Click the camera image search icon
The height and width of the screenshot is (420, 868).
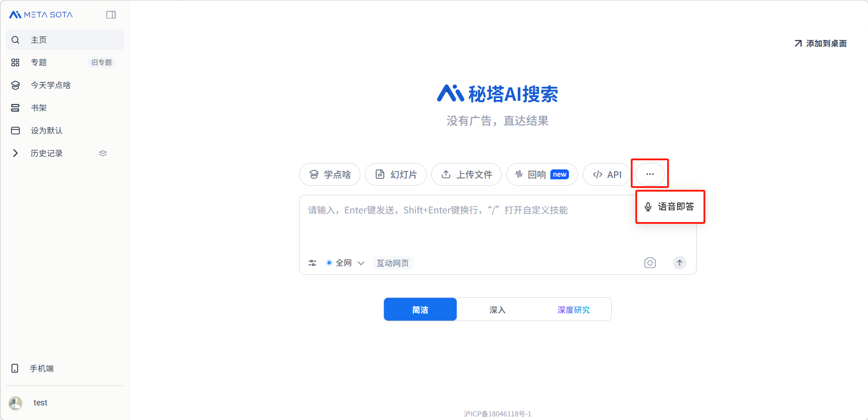(650, 263)
